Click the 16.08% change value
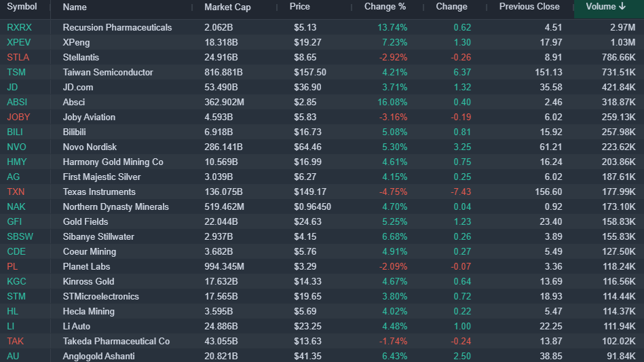This screenshot has width=644, height=362. click(x=392, y=103)
